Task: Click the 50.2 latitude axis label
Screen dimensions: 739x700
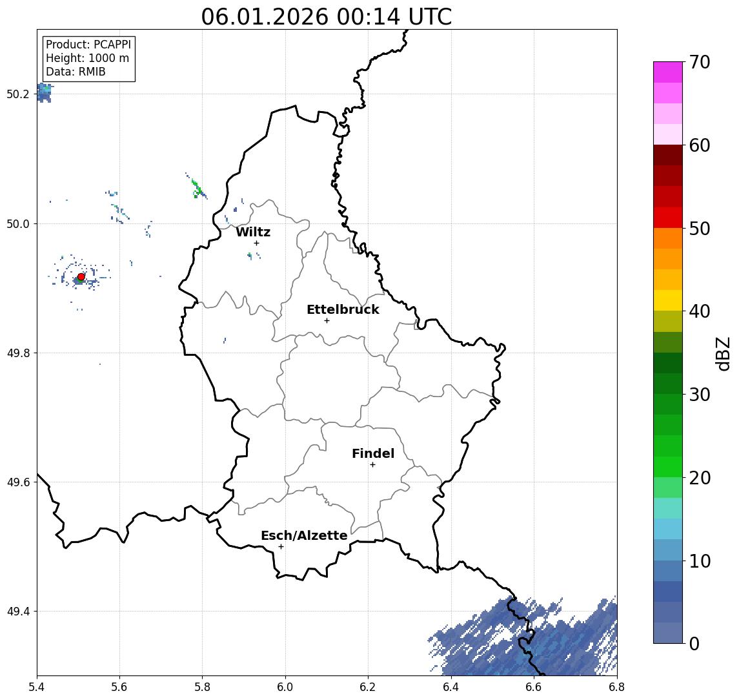Action: 18,94
